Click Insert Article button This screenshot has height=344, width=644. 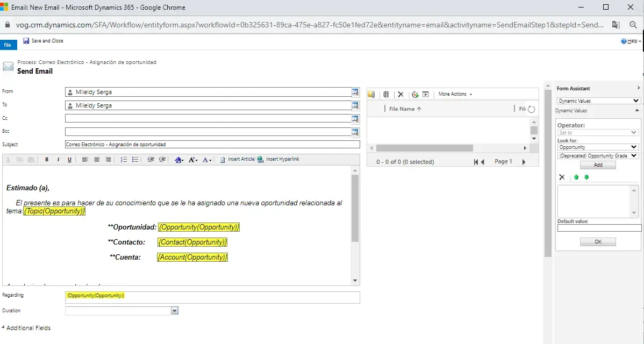[x=237, y=160]
